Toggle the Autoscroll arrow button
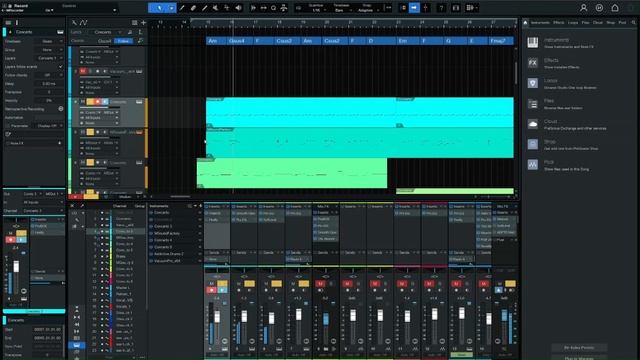Screen dimensions: 640x360 pyautogui.click(x=414, y=8)
